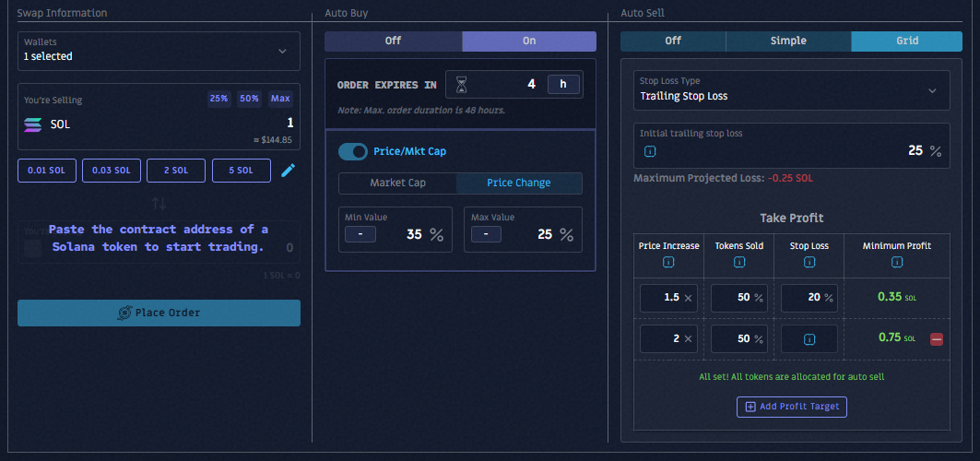This screenshot has width=980, height=461.
Task: Remove the 2x profit target row
Action: coord(937,339)
